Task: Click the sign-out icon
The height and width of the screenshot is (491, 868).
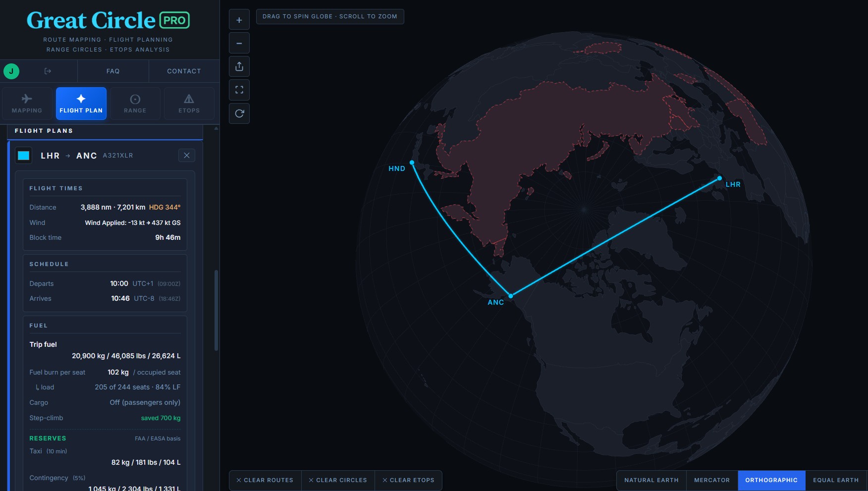Action: coord(48,71)
